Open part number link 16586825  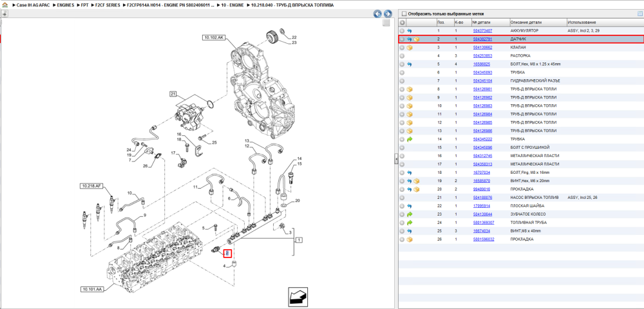coord(481,64)
